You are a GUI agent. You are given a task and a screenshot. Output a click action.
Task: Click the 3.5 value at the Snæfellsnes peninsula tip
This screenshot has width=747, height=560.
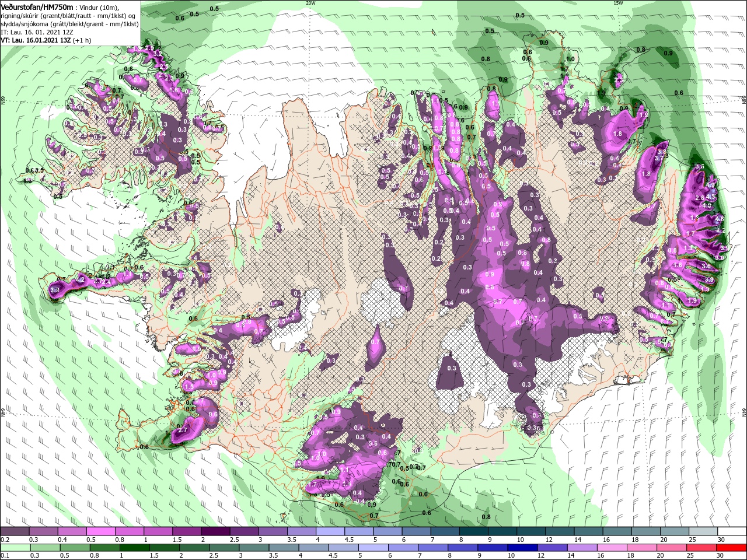click(x=55, y=289)
